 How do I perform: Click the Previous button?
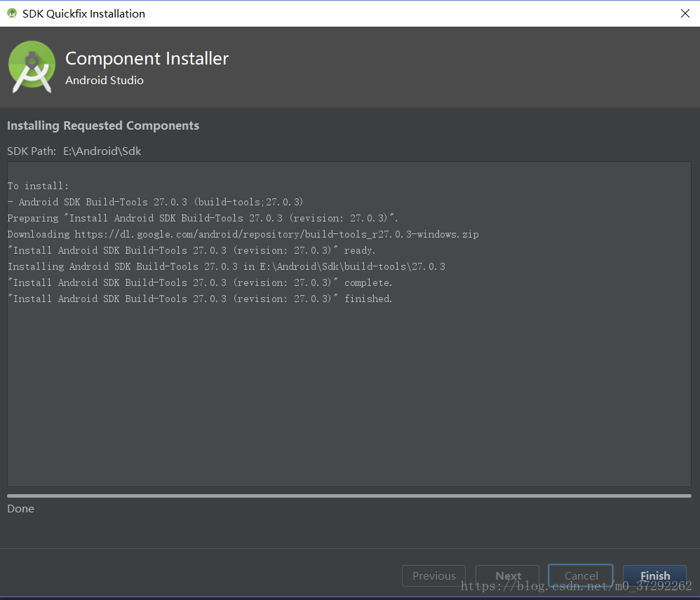pyautogui.click(x=434, y=575)
